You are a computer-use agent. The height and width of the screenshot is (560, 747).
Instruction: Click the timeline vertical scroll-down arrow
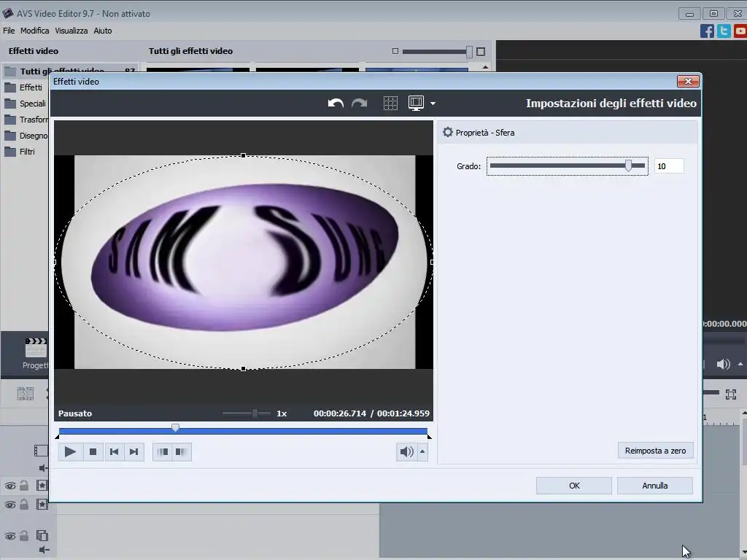[x=744, y=553]
